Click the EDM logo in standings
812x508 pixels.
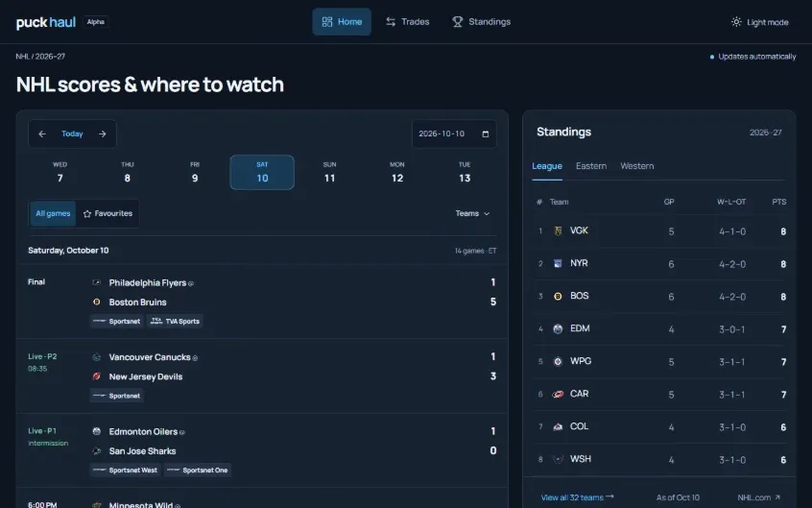558,329
